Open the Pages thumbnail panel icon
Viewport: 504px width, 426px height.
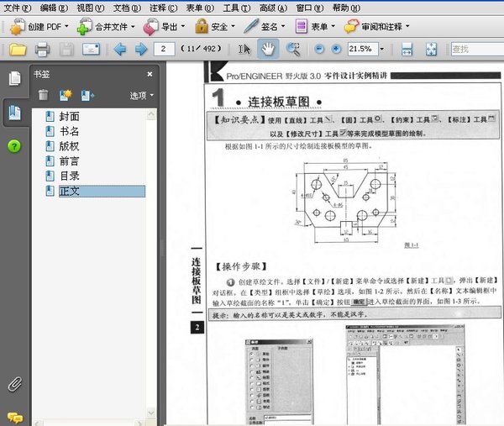coord(14,79)
